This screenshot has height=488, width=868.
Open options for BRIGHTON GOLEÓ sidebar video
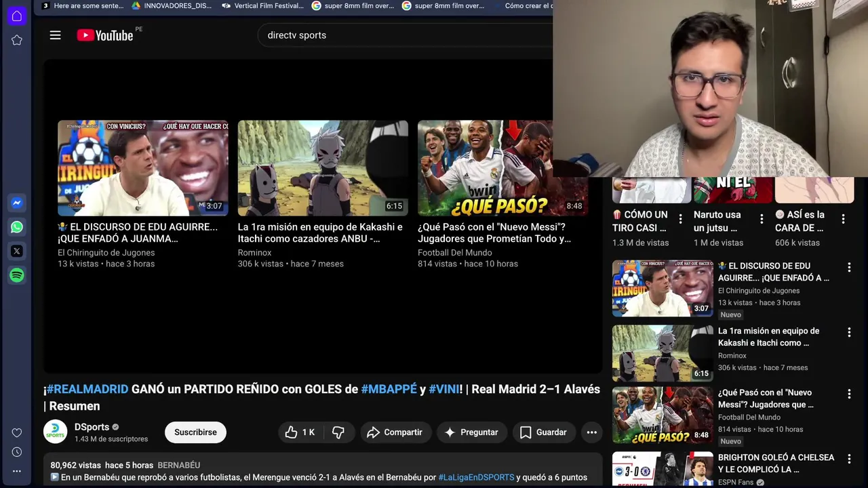pos(848,459)
